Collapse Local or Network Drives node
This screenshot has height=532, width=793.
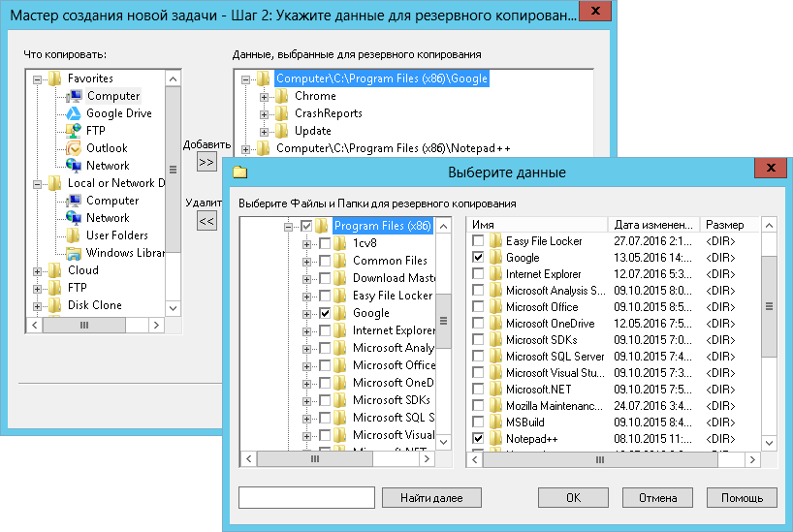click(x=37, y=184)
